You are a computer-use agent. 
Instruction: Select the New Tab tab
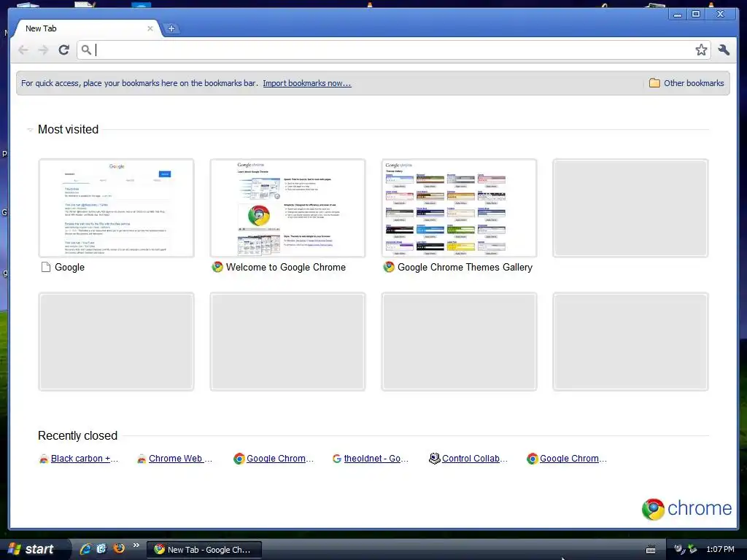point(86,28)
